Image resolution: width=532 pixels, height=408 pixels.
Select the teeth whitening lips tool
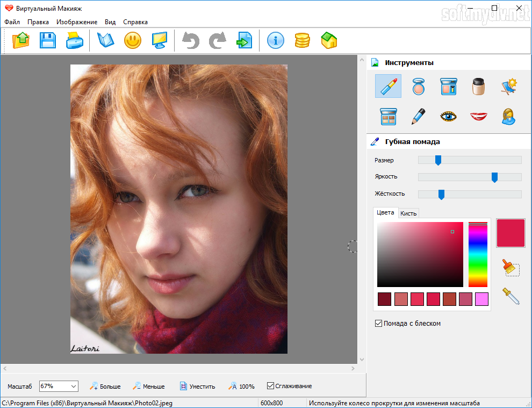pyautogui.click(x=478, y=117)
